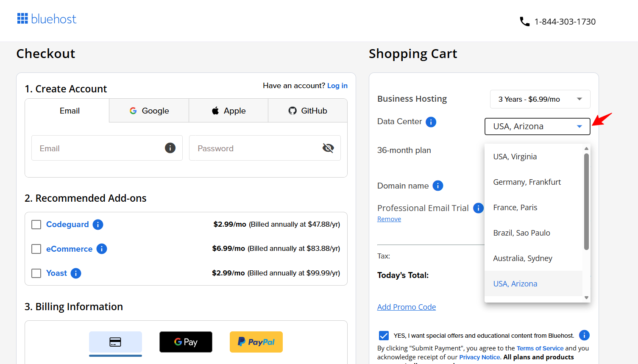This screenshot has height=364, width=638.
Task: Open the eCommerce info icon
Action: point(102,249)
